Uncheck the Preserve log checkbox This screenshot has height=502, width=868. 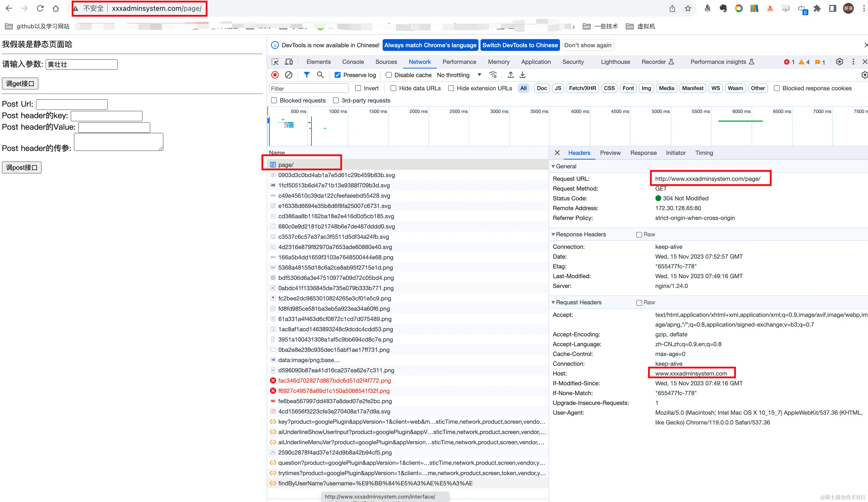coord(338,75)
